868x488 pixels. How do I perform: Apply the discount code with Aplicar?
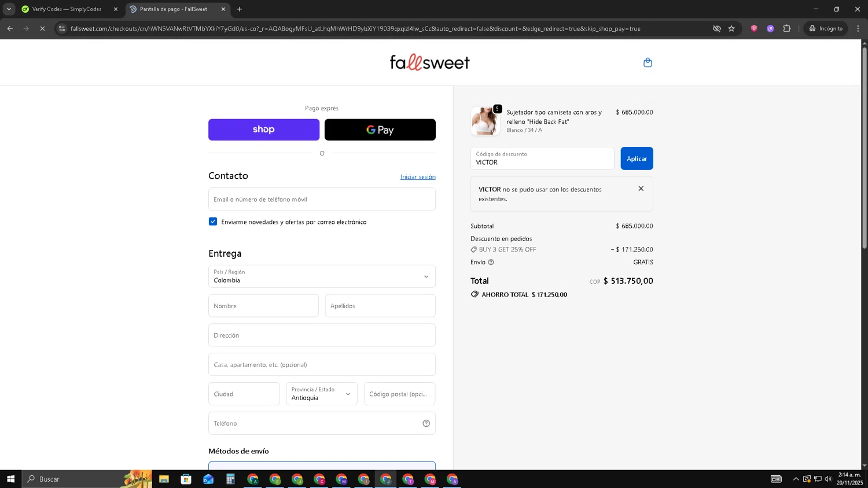[637, 158]
